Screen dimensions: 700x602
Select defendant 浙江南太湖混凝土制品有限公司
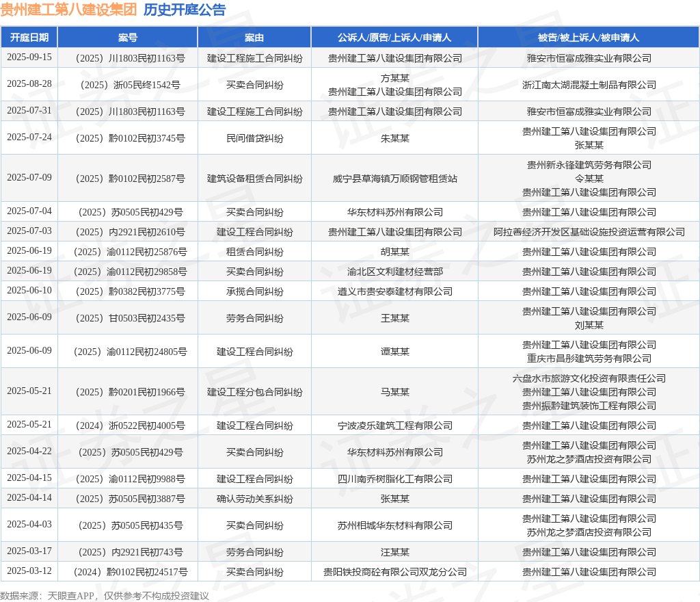589,85
